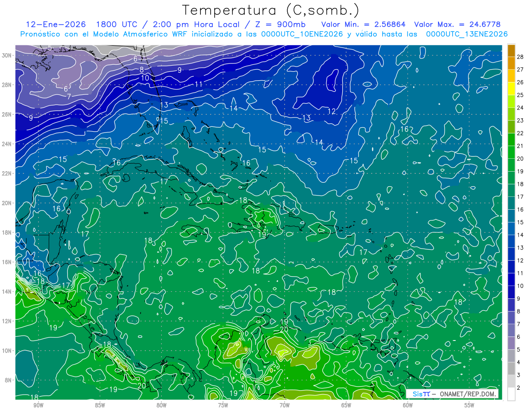
Task: Click the contour label '7' on the map
Action: coord(69,96)
